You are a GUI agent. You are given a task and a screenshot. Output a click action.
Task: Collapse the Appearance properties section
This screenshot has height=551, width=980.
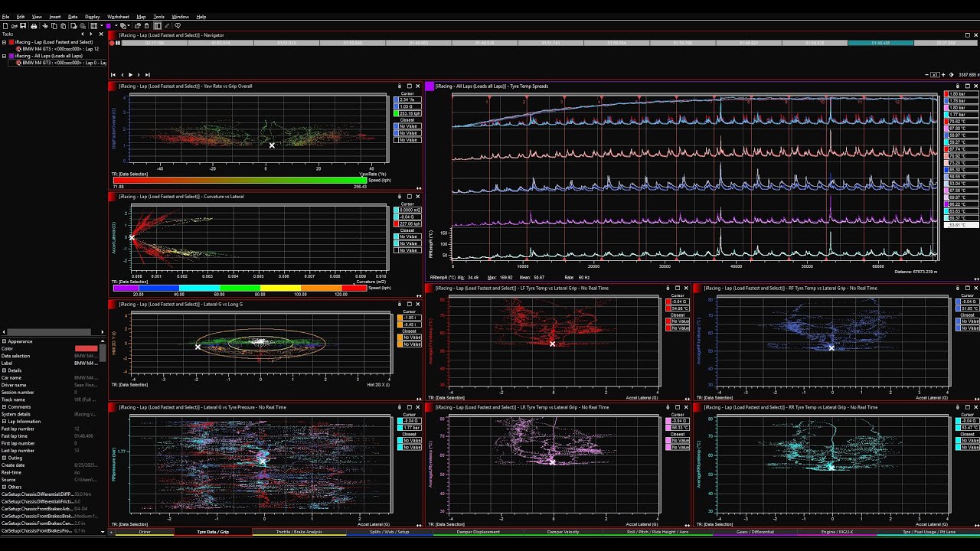4,341
